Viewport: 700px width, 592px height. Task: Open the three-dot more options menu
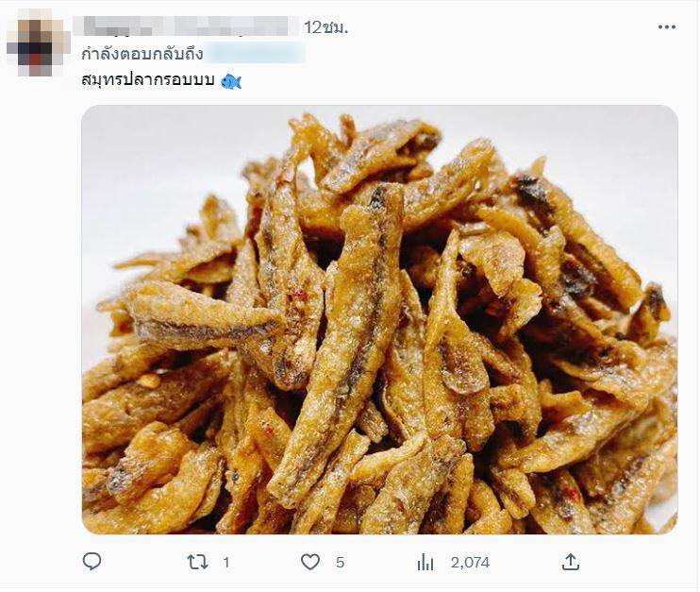667,27
